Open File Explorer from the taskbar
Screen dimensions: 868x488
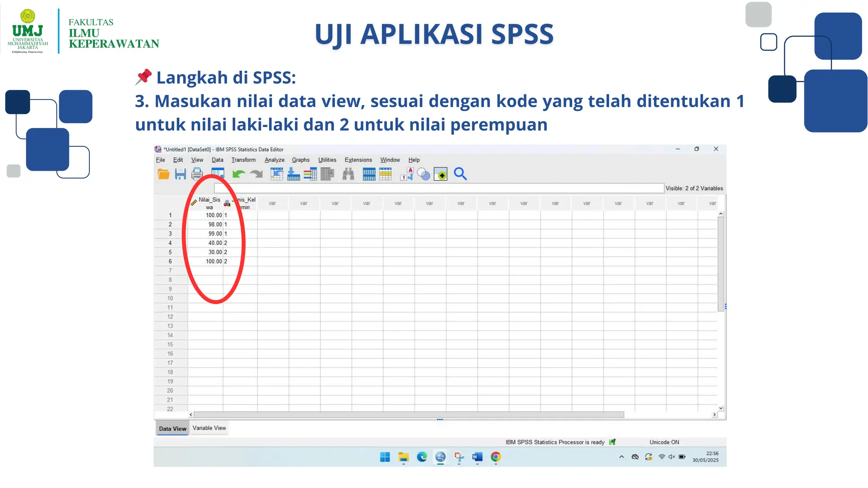403,457
